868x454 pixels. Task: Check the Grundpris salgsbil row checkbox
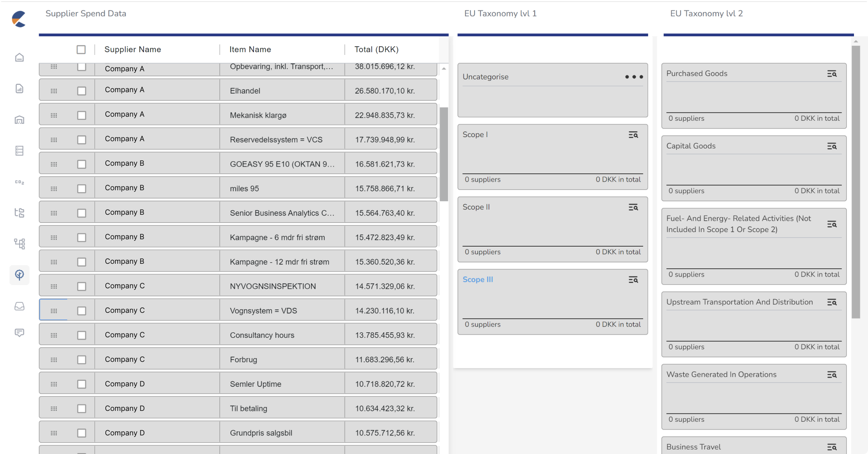(82, 433)
